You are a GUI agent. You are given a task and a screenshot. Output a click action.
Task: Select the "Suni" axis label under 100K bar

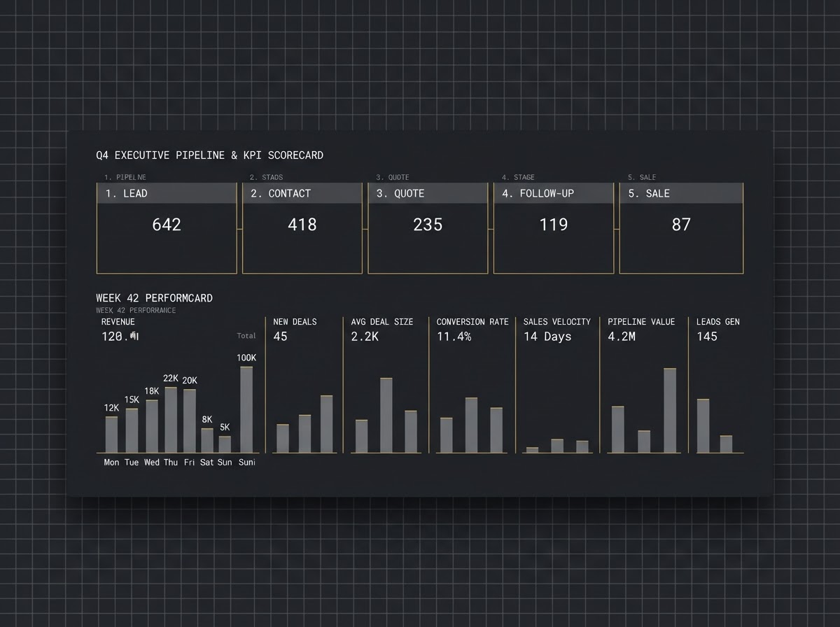point(247,462)
